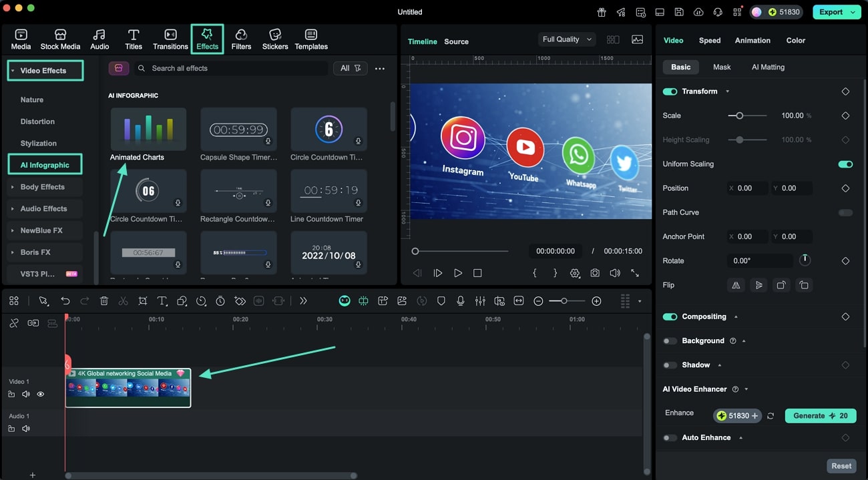Open the three-dot more options menu
Viewport: 868px width, 480px height.
pyautogui.click(x=380, y=68)
